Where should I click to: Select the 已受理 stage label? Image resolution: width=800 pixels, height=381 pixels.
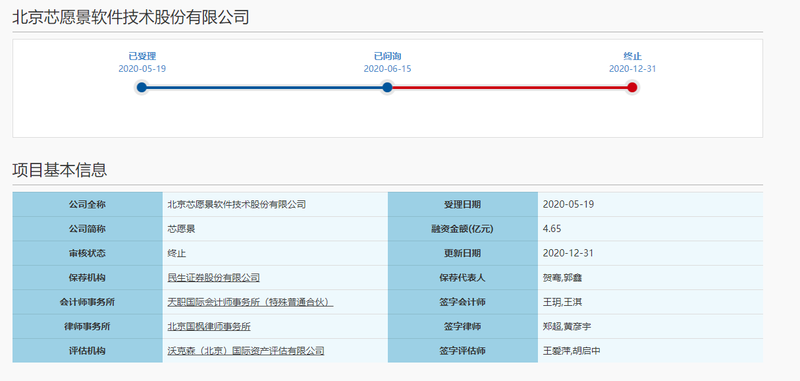[x=142, y=57]
